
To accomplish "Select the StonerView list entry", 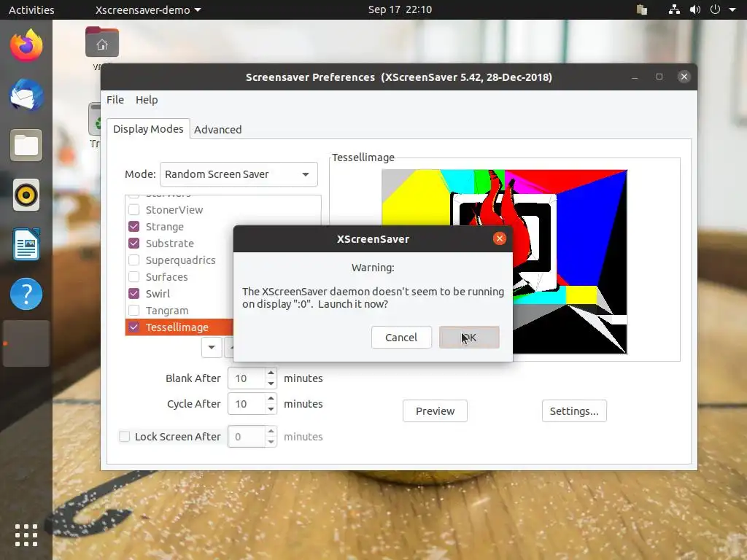I will click(x=174, y=209).
